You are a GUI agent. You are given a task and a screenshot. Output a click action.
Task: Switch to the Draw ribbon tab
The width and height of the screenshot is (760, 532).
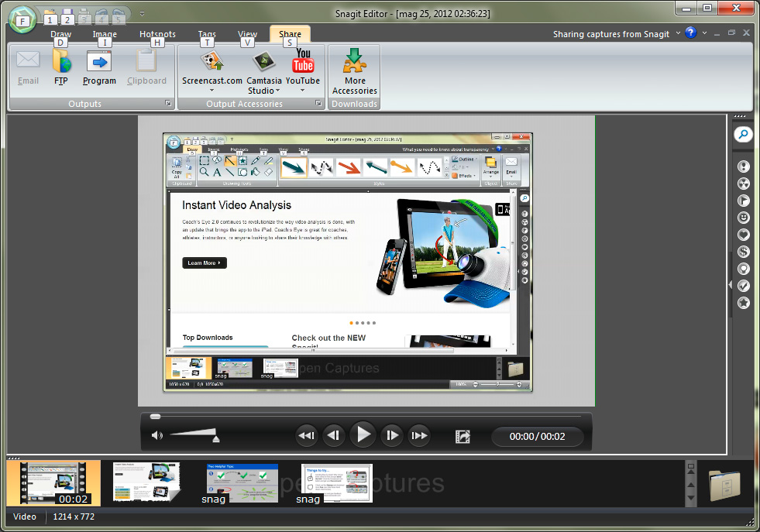[60, 34]
